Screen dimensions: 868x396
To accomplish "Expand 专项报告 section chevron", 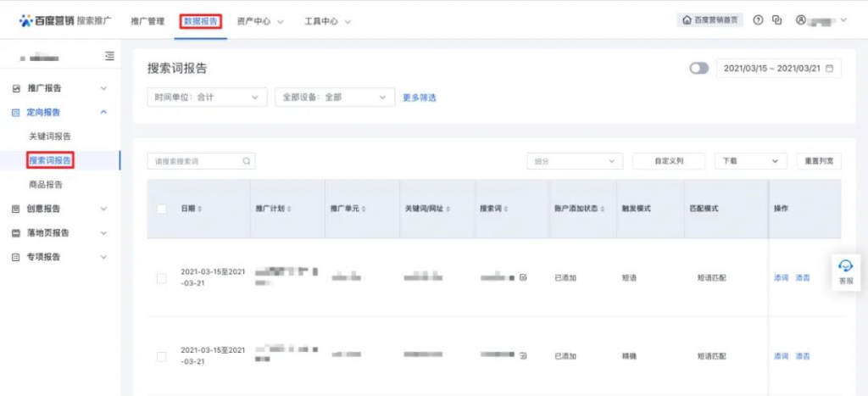I will 103,257.
